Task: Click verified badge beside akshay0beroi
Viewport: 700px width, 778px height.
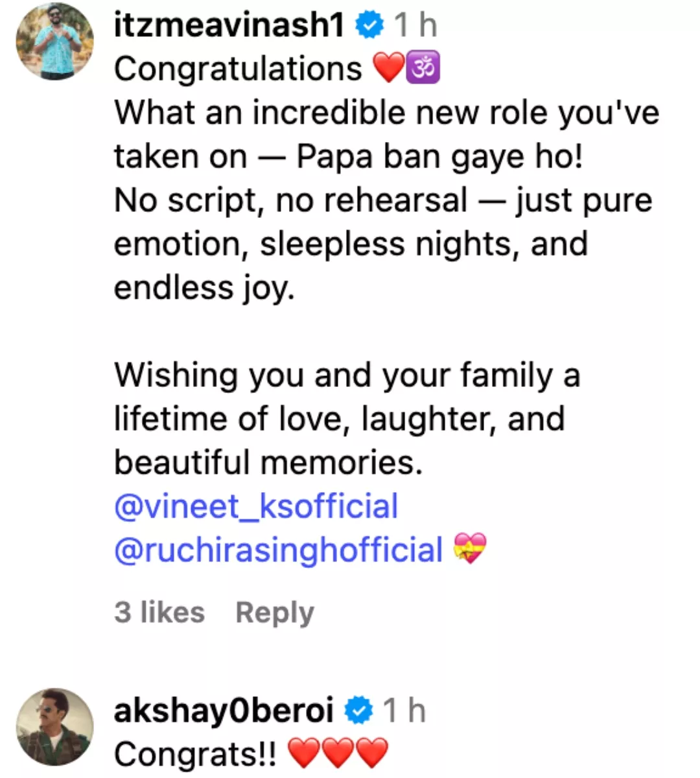Action: pos(358,711)
